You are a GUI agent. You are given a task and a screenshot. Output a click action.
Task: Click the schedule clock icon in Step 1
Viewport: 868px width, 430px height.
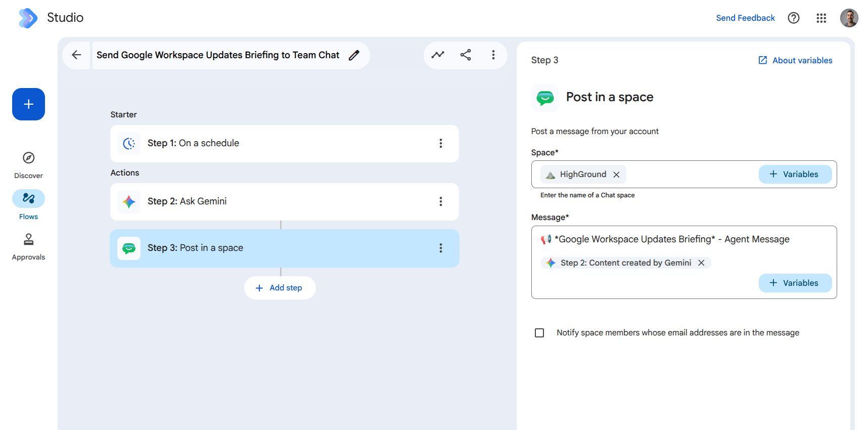pos(129,144)
